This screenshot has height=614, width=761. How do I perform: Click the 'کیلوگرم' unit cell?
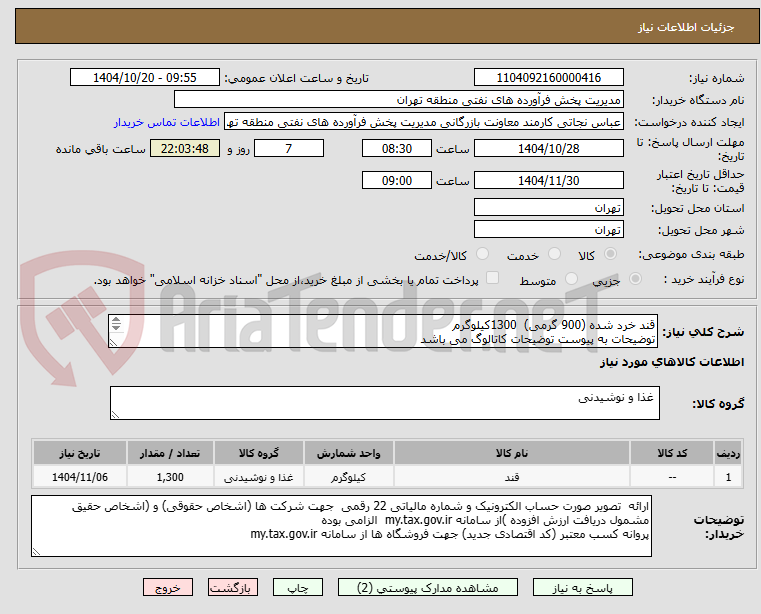pyautogui.click(x=348, y=477)
